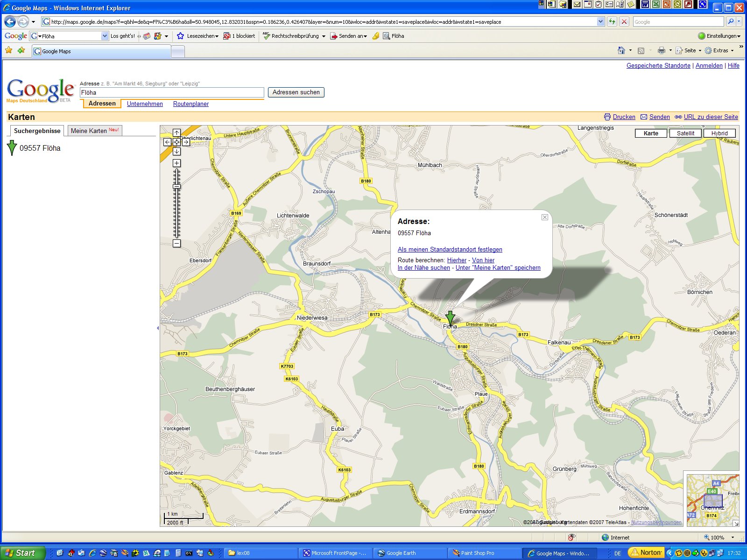Click the Add to Favorites icon
This screenshot has height=560, width=747.
tap(21, 50)
